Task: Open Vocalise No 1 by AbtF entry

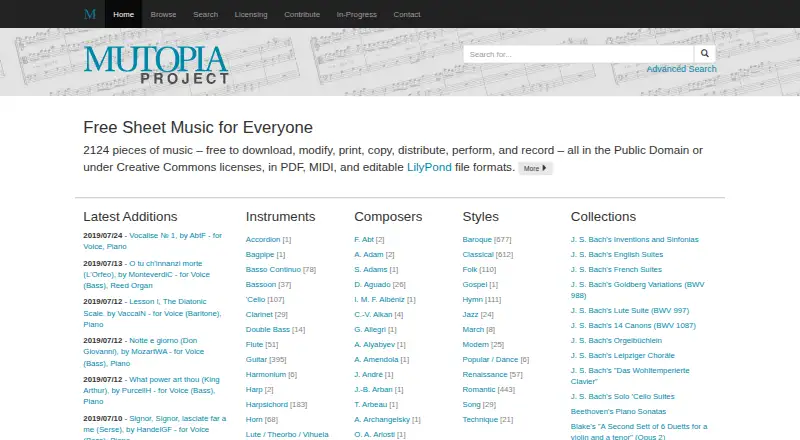Action: (153, 241)
